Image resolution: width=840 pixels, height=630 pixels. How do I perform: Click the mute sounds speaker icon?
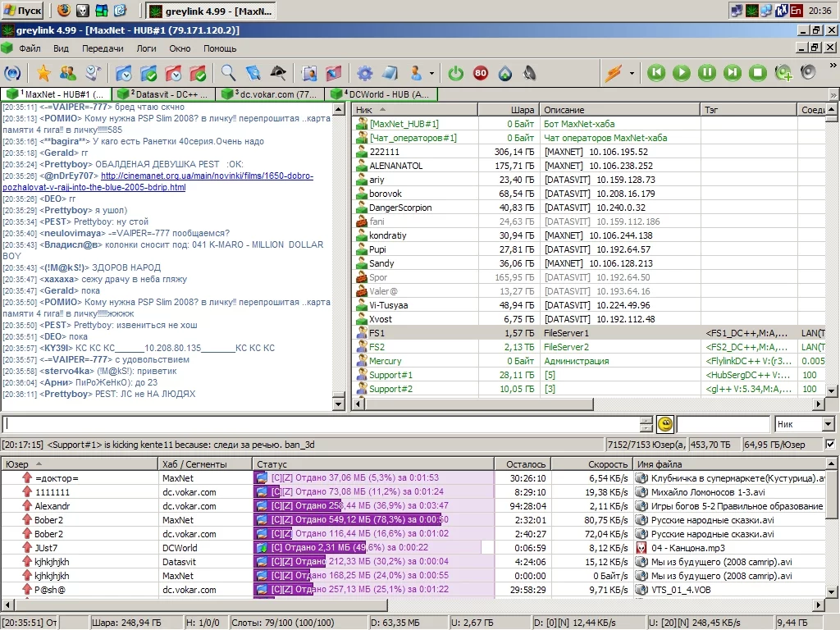[530, 73]
